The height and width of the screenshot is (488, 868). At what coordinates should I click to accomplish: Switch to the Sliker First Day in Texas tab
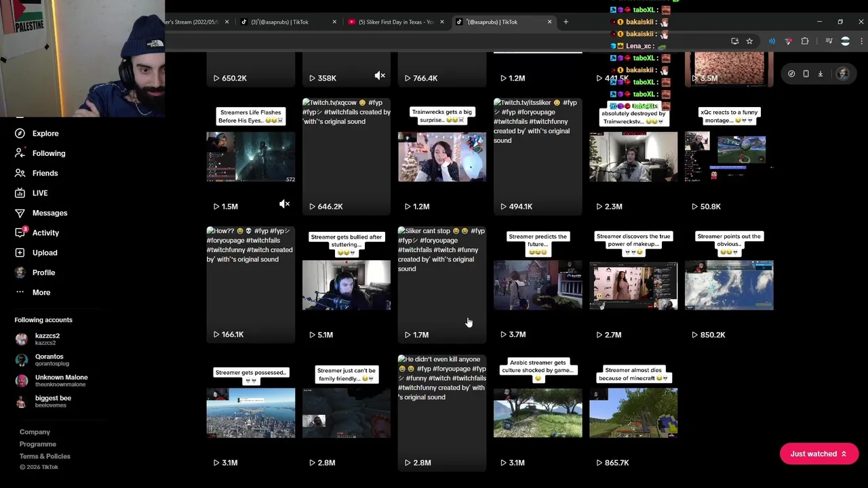click(397, 22)
